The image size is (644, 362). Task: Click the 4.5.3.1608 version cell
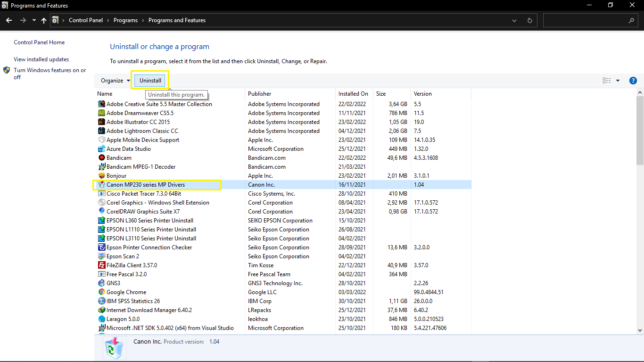click(426, 158)
